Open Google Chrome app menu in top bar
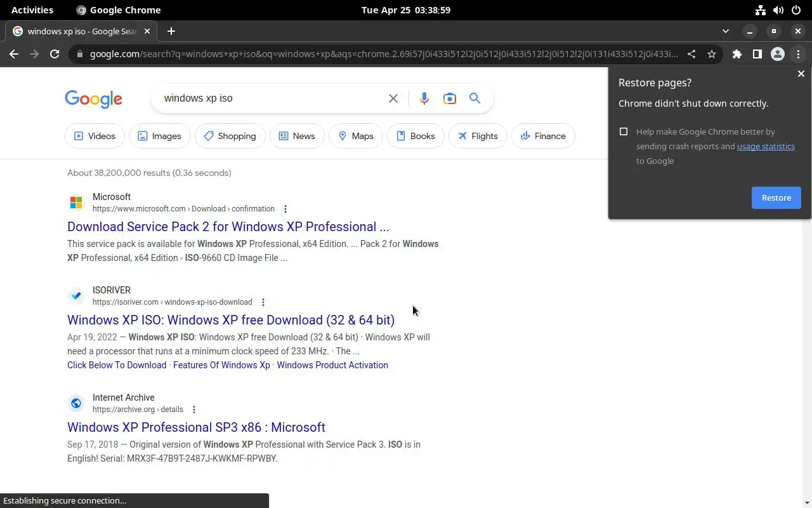Screen dimensions: 812x508 point(119,10)
